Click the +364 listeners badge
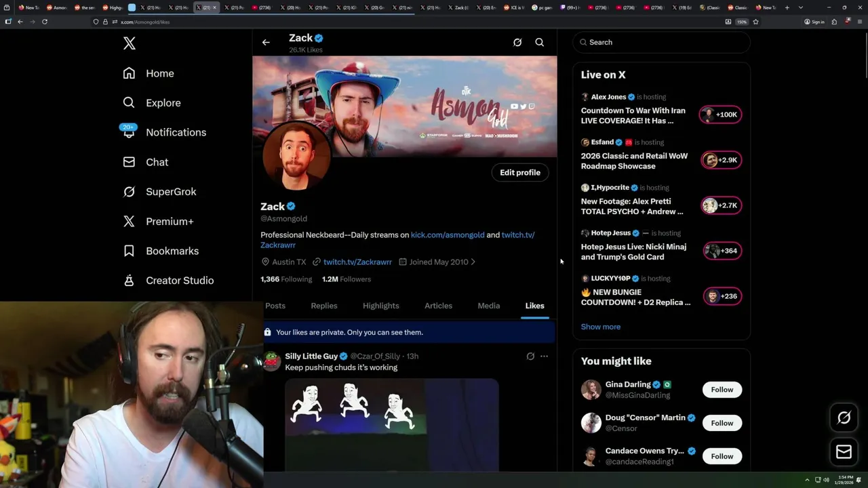868x488 pixels. [722, 251]
